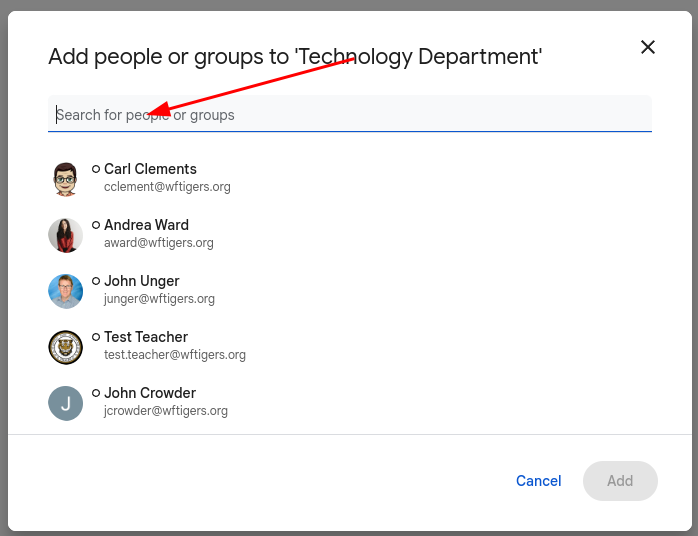Select John Unger's profile photo
The width and height of the screenshot is (698, 536).
(65, 291)
